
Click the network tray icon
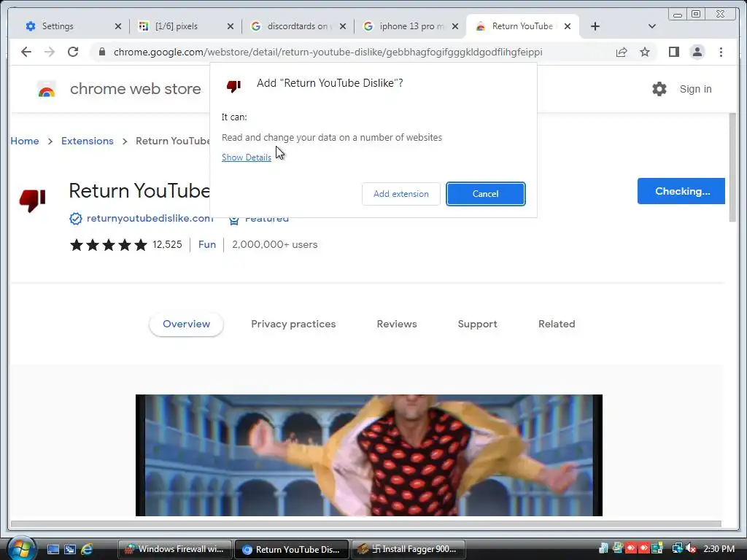point(677,548)
